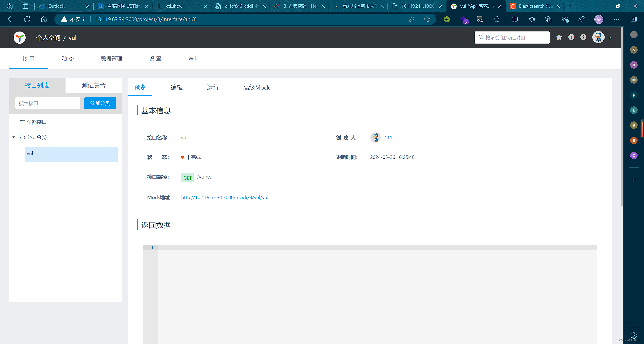644x344 pixels.
Task: Click the creator link 111
Action: (388, 138)
